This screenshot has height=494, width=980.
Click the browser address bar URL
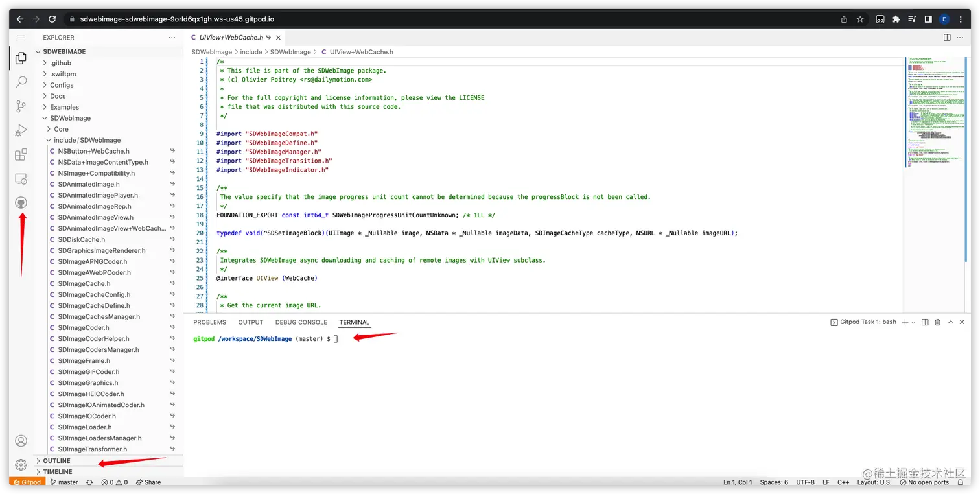click(x=176, y=19)
